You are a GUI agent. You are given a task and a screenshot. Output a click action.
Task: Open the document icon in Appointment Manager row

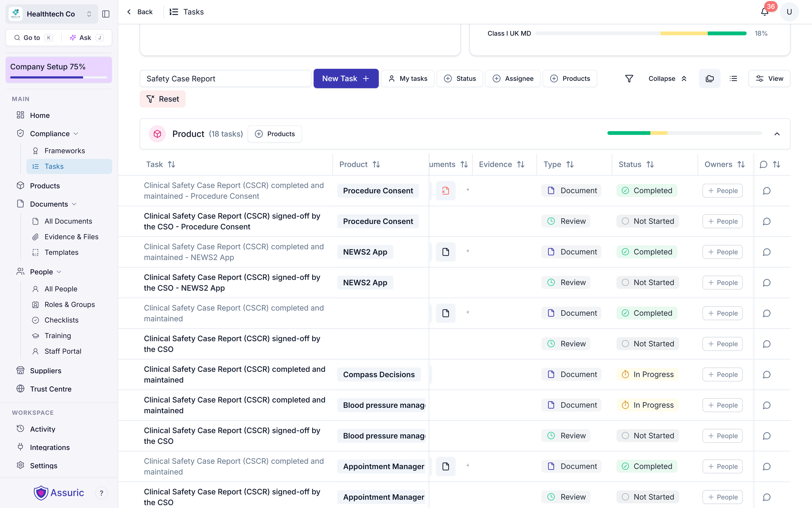pyautogui.click(x=446, y=466)
